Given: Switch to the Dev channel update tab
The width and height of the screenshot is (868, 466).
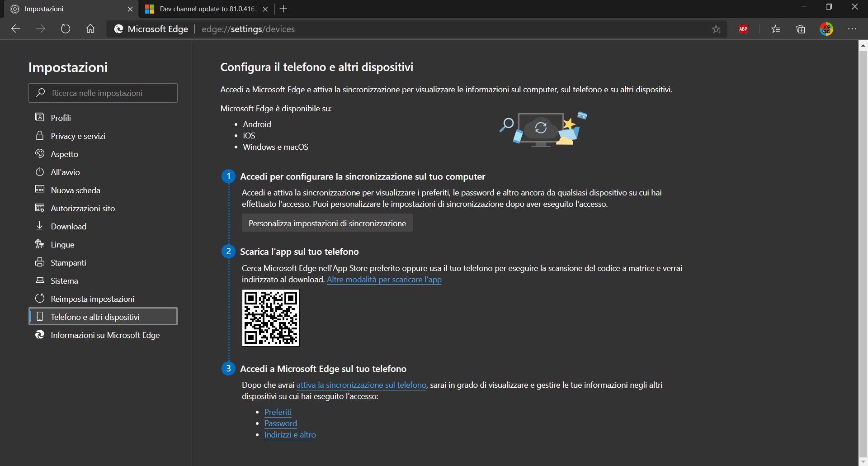Looking at the screenshot, I should pos(207,9).
